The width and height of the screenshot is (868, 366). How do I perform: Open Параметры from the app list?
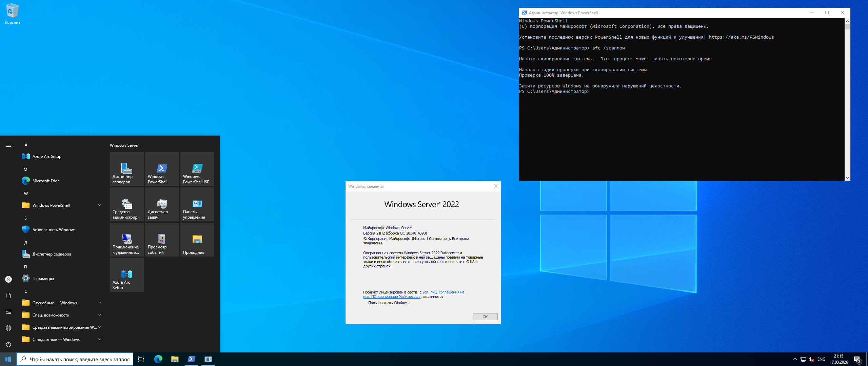tap(43, 279)
